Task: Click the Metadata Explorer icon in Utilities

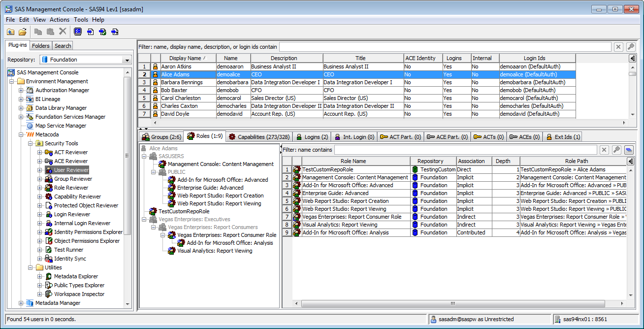Action: coord(49,276)
